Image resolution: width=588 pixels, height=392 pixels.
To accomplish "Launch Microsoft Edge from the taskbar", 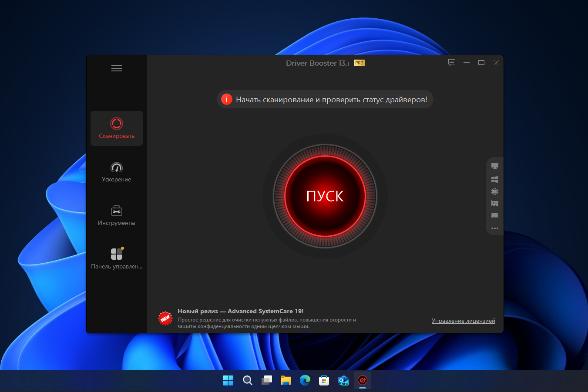I will [305, 380].
